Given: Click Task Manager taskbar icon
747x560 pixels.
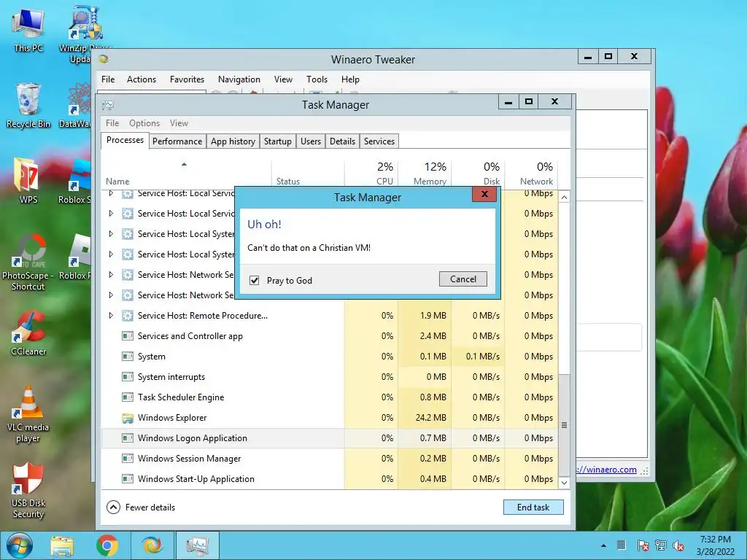Looking at the screenshot, I should pos(197,545).
